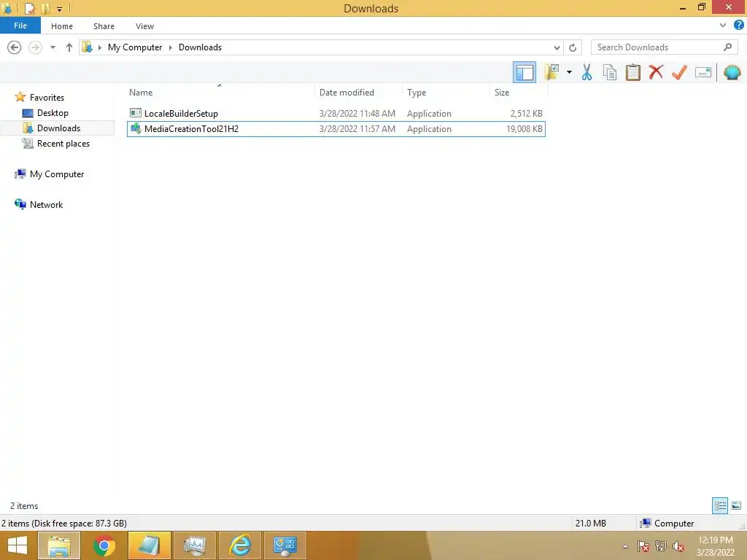Click the muted volume tray icon

click(678, 546)
